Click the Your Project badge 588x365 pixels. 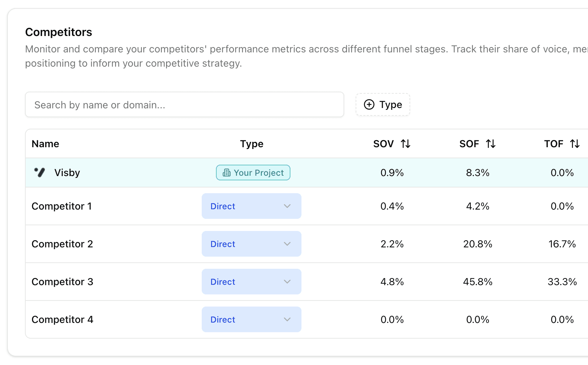click(x=253, y=173)
